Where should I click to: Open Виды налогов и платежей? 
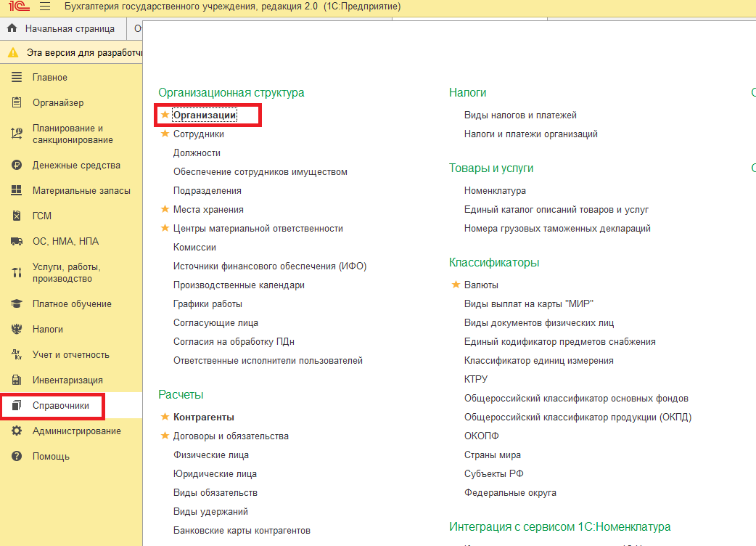520,115
